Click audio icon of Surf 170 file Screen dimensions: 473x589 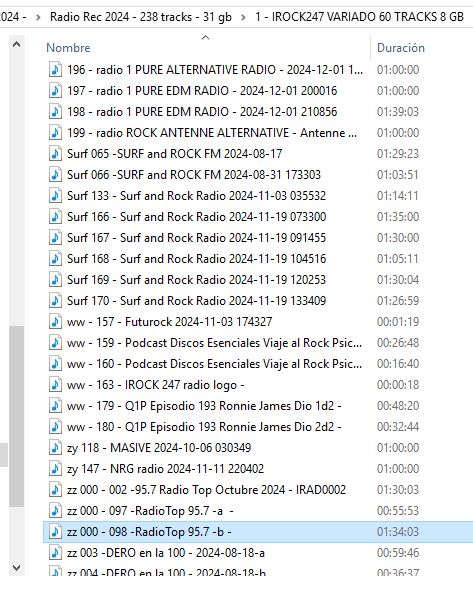(55, 301)
